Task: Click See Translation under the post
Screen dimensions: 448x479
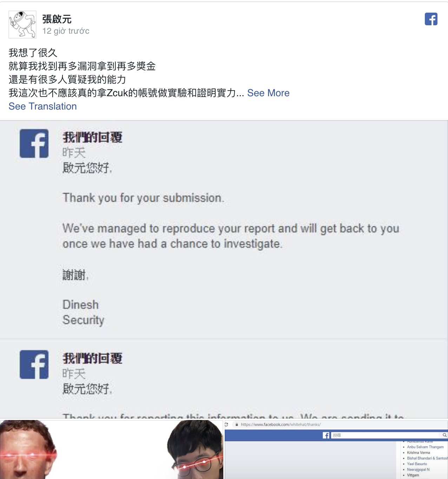Action: click(42, 106)
